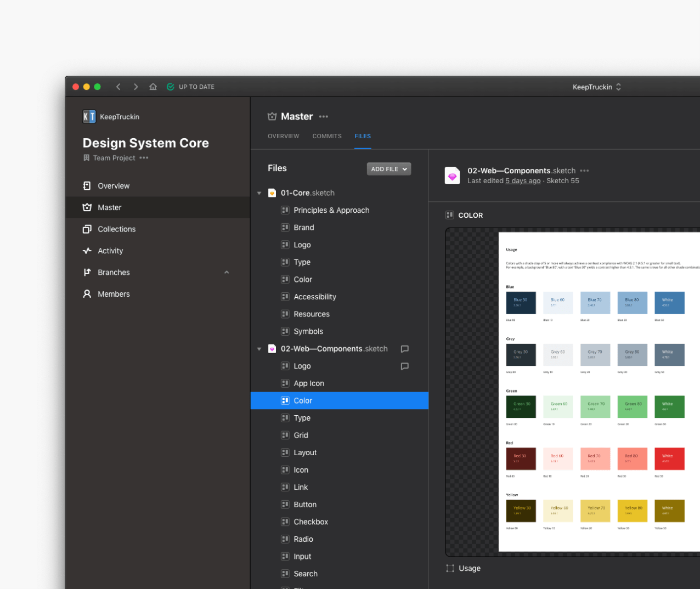Viewport: 700px width, 589px height.
Task: Click the 'UP TO DATE' status text
Action: pyautogui.click(x=196, y=87)
